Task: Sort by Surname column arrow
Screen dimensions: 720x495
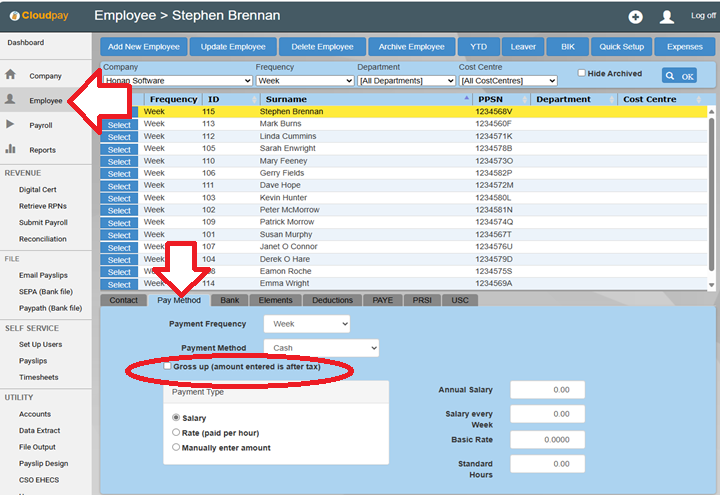Action: coord(466,99)
